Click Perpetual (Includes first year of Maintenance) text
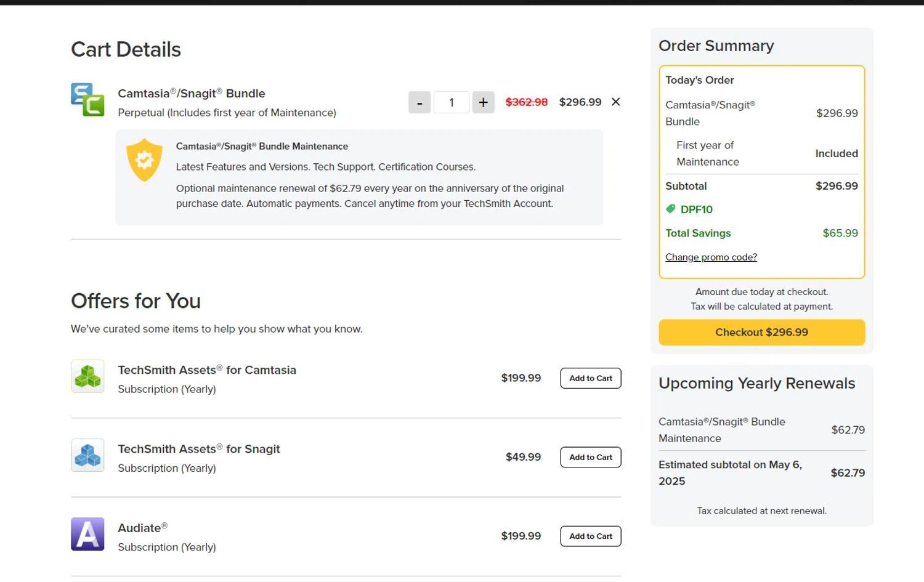 [227, 113]
